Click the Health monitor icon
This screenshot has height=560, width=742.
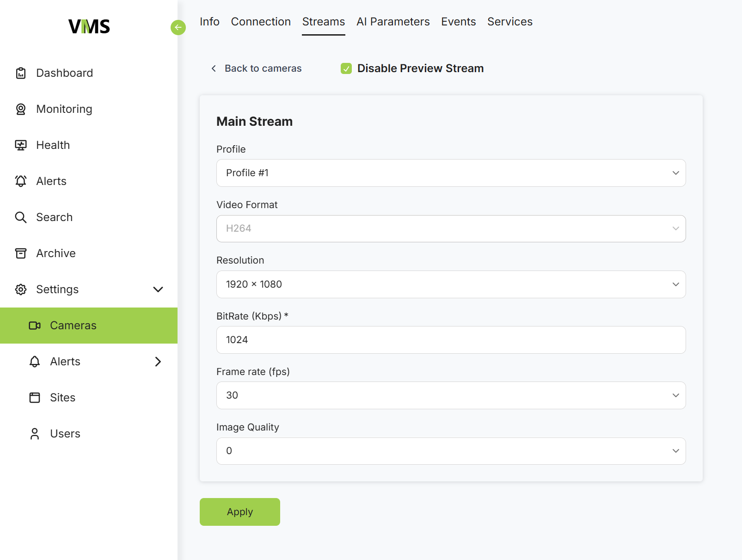[x=21, y=145]
